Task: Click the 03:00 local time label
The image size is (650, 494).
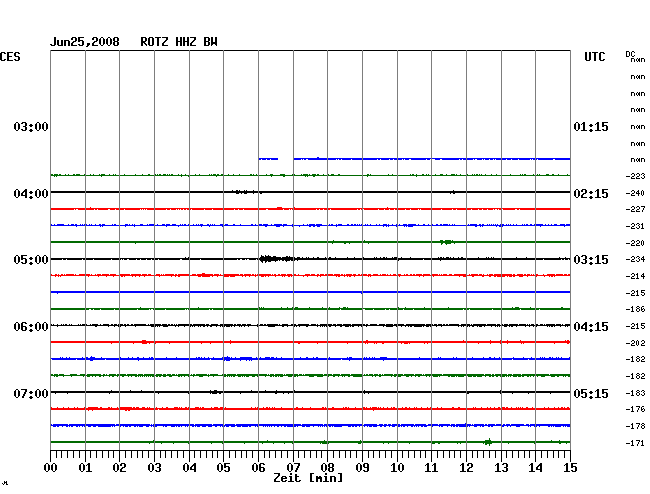Action: pos(31,126)
